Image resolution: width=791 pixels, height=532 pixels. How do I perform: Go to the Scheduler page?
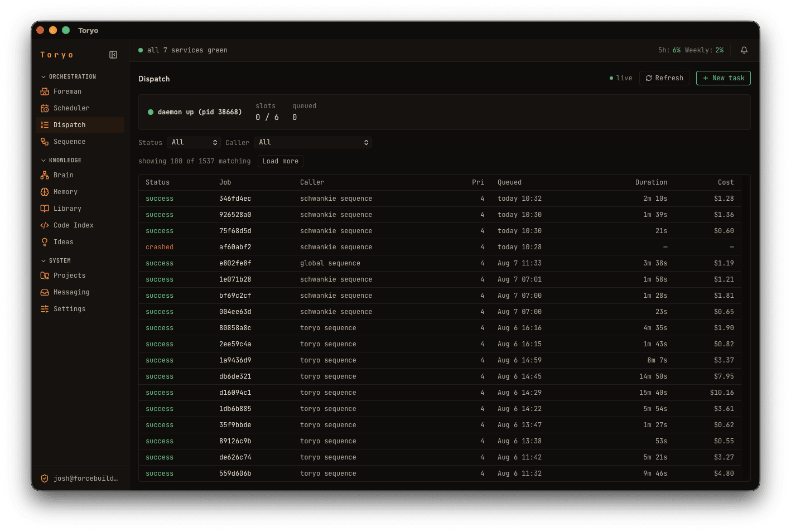click(80, 108)
